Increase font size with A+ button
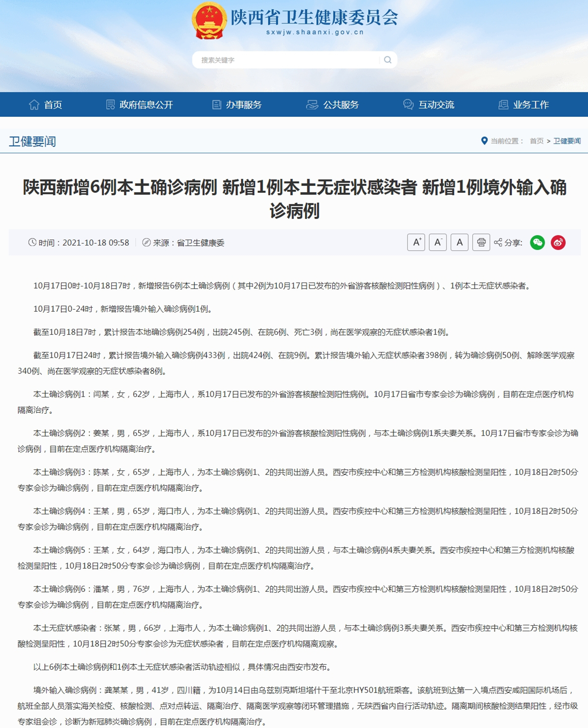This screenshot has width=588, height=728. [415, 242]
